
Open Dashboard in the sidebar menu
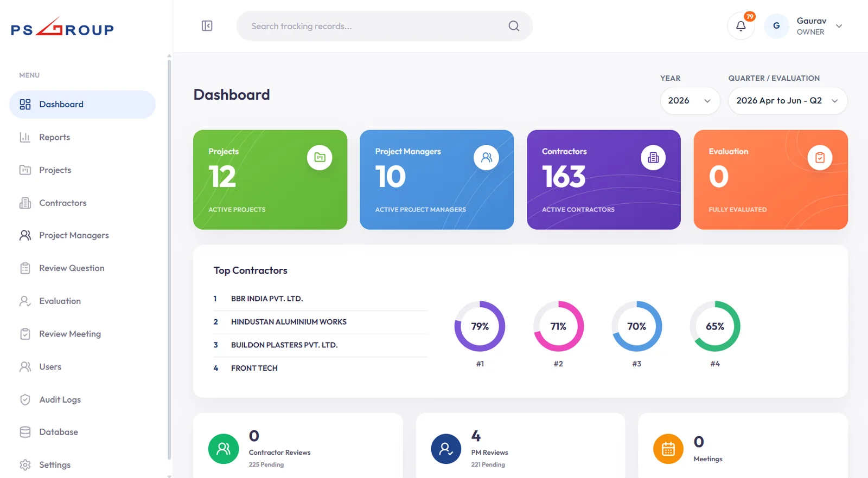pos(82,105)
